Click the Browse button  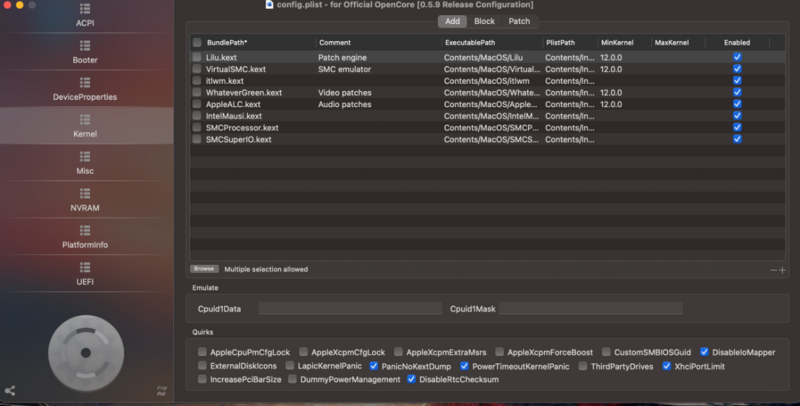point(204,269)
